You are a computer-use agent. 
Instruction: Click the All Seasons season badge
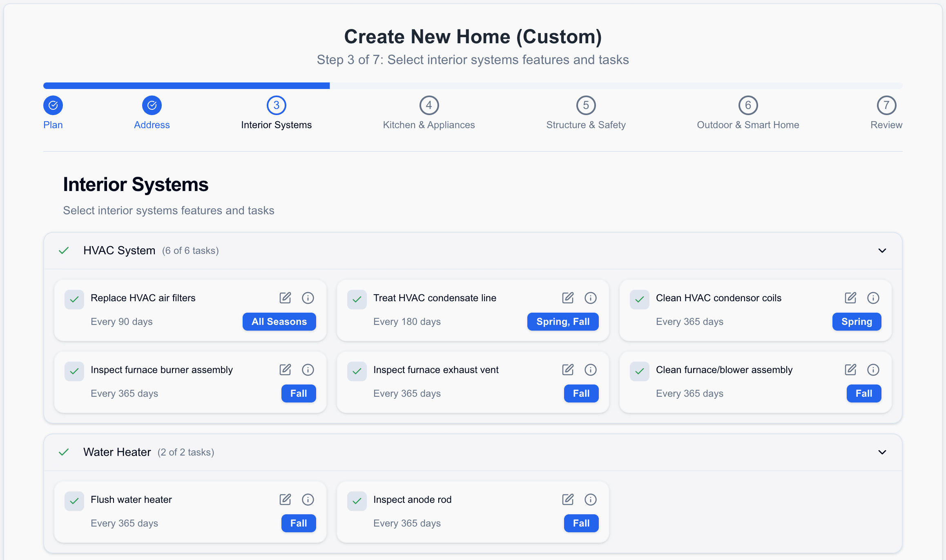(279, 322)
